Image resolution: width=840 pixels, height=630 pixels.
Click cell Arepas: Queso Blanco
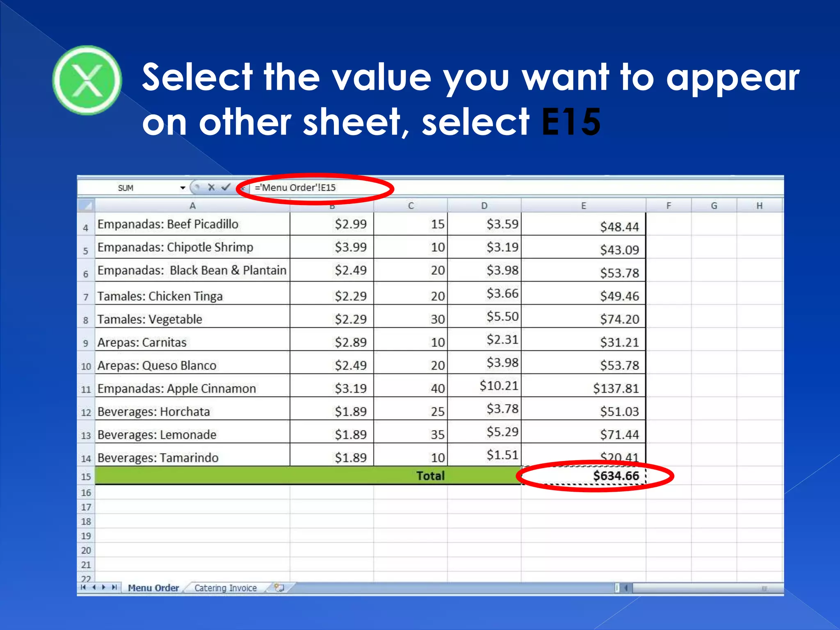point(192,363)
